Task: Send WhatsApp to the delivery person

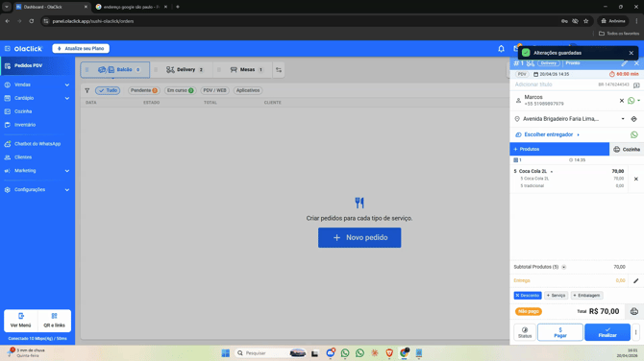Action: [x=634, y=134]
